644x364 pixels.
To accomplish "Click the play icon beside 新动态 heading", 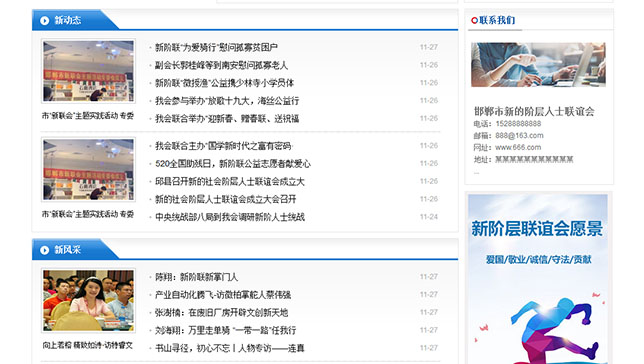I will pos(44,21).
